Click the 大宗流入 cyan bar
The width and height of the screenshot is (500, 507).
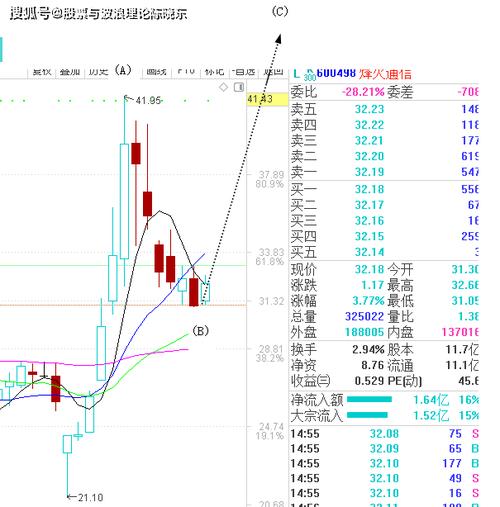[x=367, y=415]
